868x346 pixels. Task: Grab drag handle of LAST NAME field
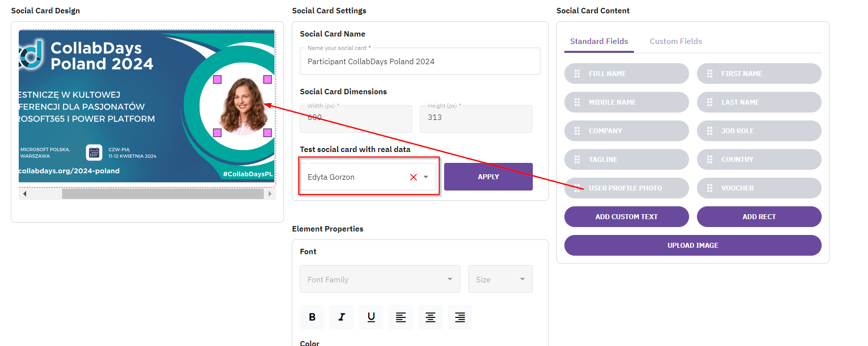click(710, 102)
